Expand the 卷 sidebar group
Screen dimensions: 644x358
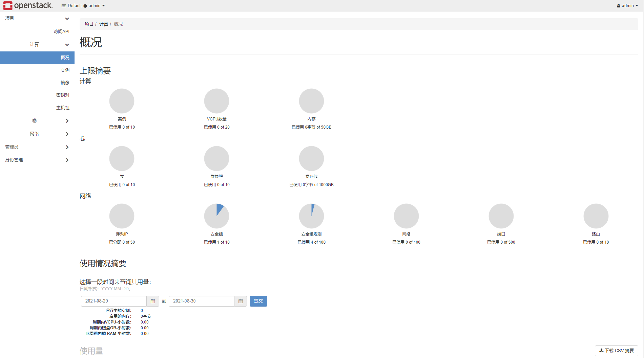[37, 120]
